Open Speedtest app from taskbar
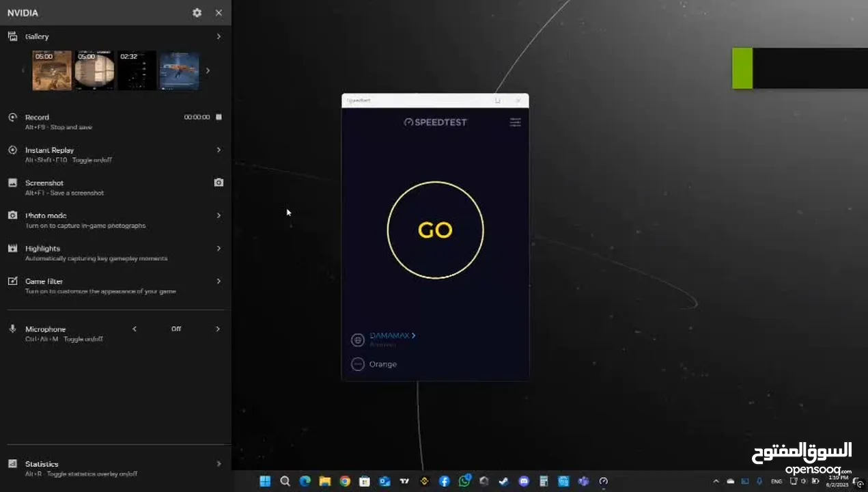The width and height of the screenshot is (868, 492). click(603, 481)
